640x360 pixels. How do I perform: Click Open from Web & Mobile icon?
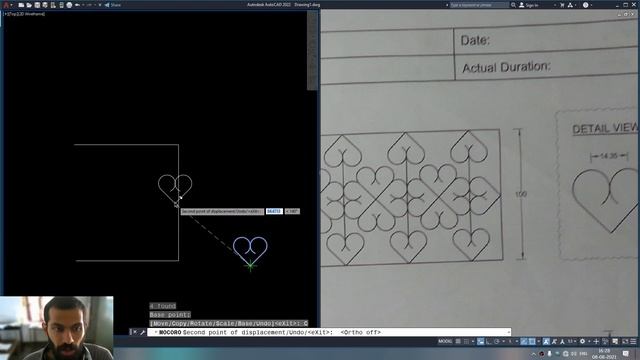click(53, 5)
